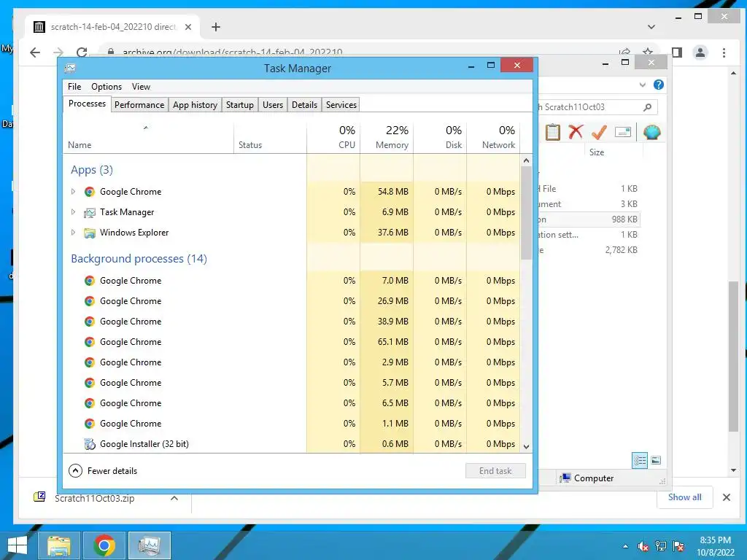This screenshot has height=560, width=747.
Task: Click the network tray icon
Action: (661, 546)
